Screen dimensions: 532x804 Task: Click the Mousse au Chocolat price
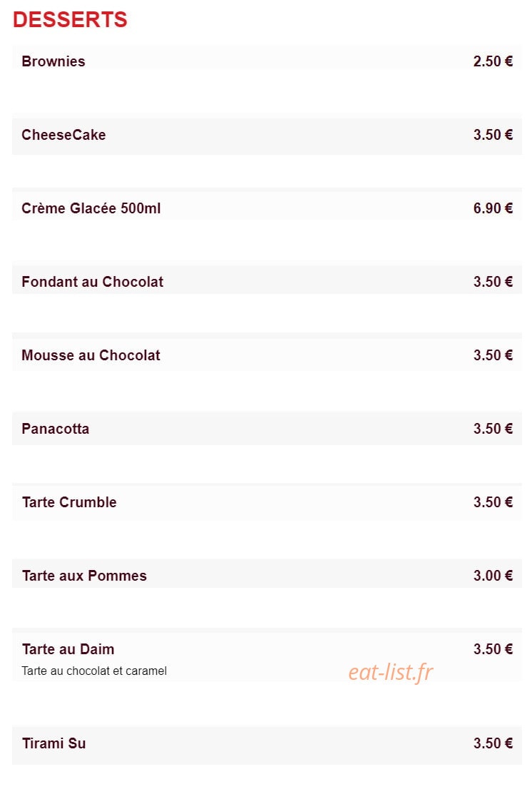(493, 355)
